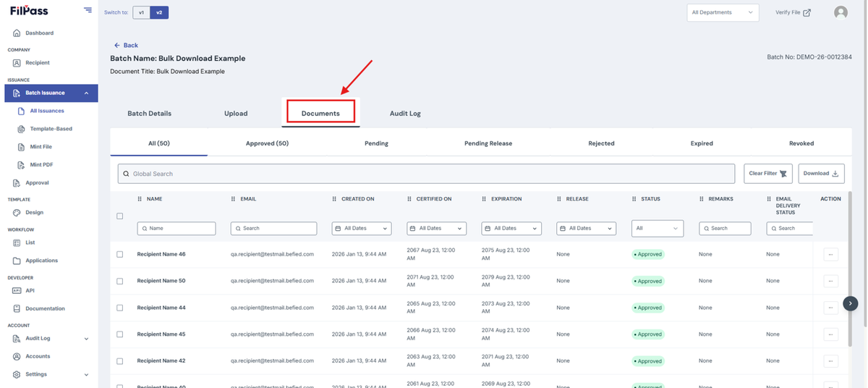
Task: Click the clear filter funnel icon
Action: (783, 174)
